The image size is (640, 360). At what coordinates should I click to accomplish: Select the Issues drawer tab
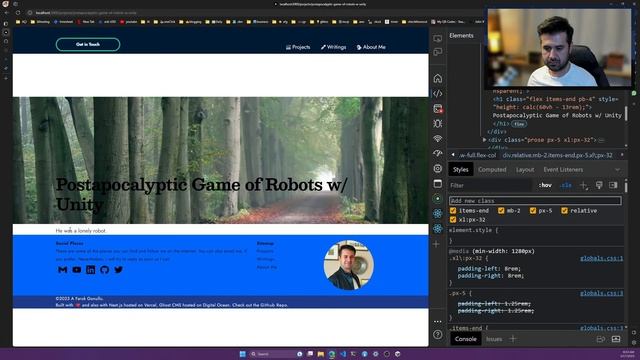coord(493,339)
